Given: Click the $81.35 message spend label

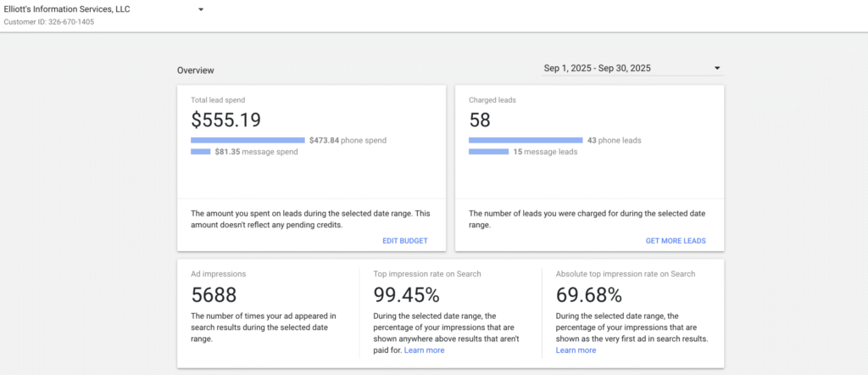Looking at the screenshot, I should 256,152.
